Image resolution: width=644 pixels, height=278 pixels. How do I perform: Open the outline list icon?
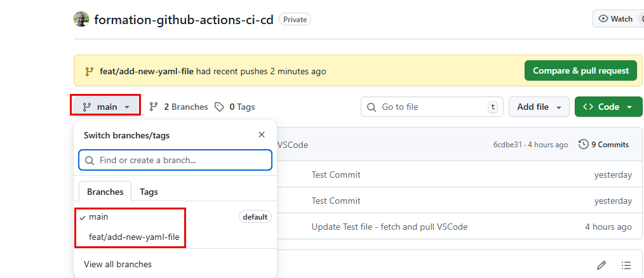click(x=626, y=265)
